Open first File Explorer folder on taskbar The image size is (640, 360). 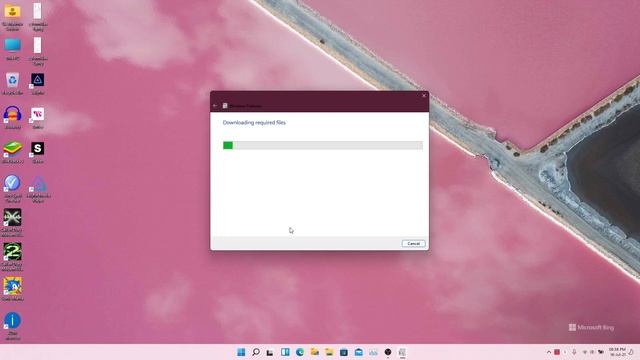coord(315,352)
